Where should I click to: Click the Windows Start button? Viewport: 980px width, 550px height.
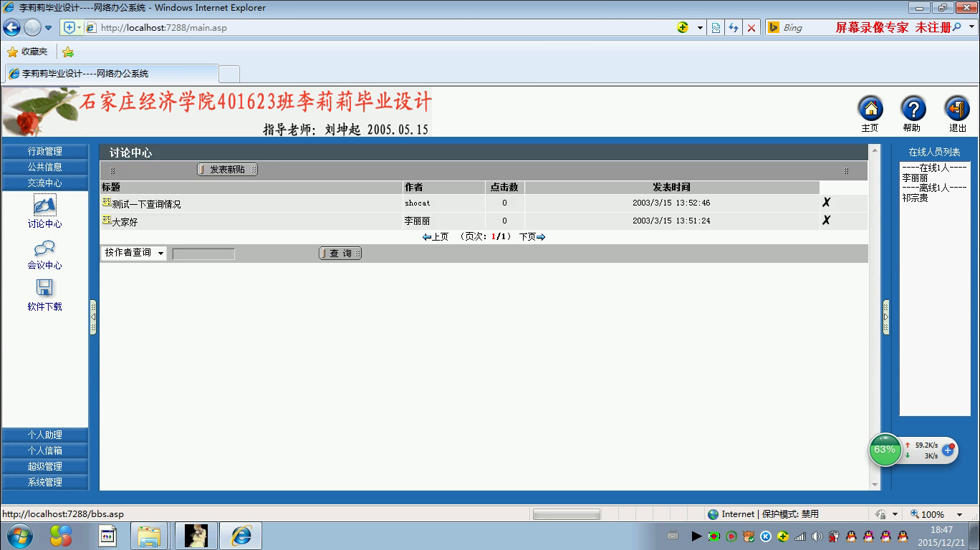19,536
